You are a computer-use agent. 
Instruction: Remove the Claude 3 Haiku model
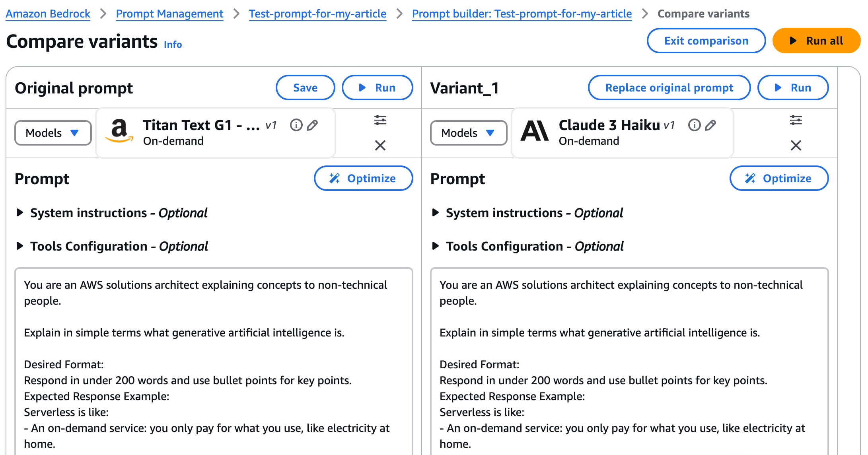pos(796,145)
